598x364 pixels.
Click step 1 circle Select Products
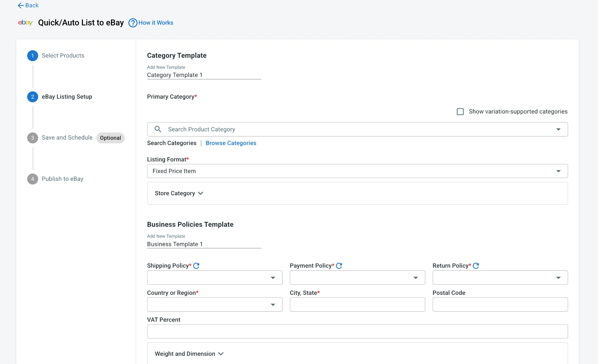[x=33, y=55]
